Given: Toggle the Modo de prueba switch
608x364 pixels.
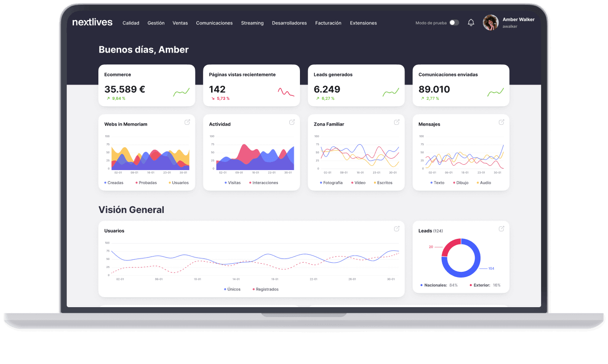Looking at the screenshot, I should coord(454,23).
